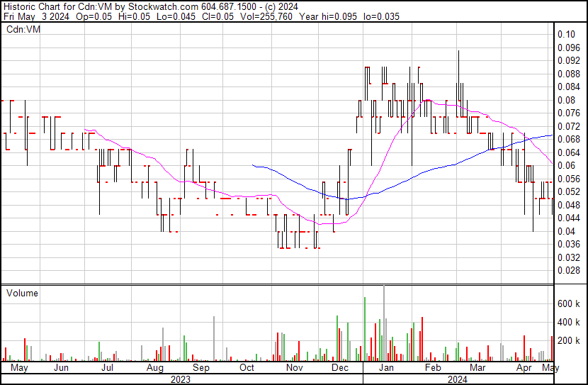Click the 'Volume' panel label
This screenshot has height=385, width=588.
tap(22, 293)
